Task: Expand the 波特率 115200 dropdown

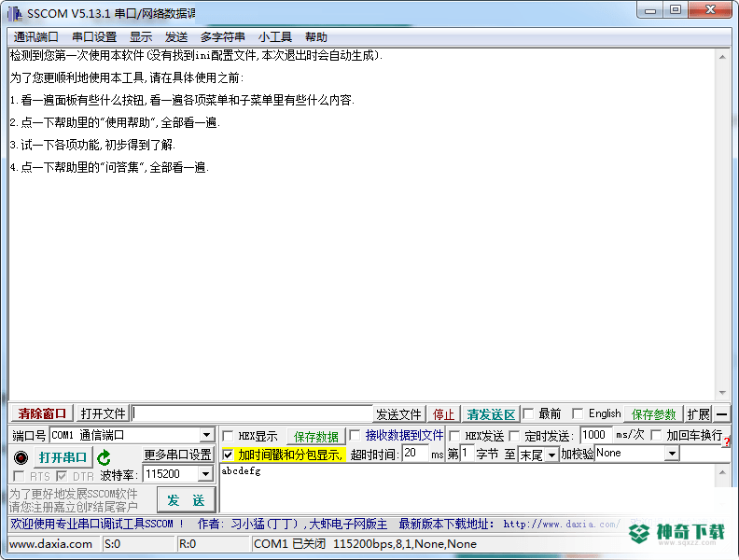Action: (x=205, y=474)
